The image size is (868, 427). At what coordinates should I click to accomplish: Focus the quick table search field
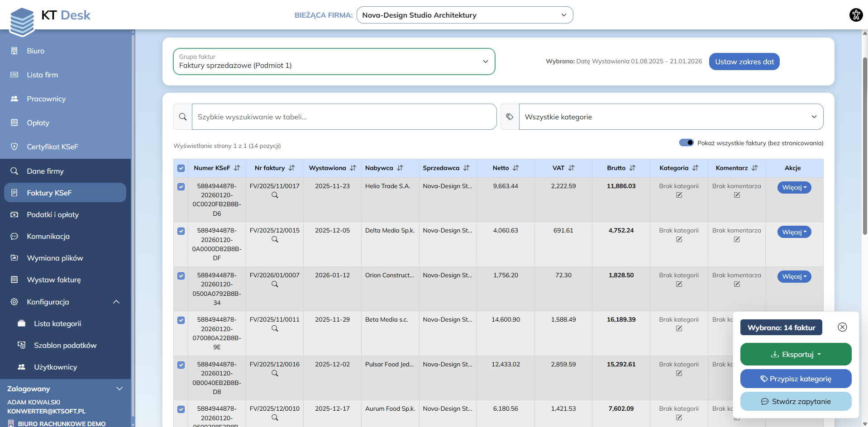pyautogui.click(x=344, y=117)
